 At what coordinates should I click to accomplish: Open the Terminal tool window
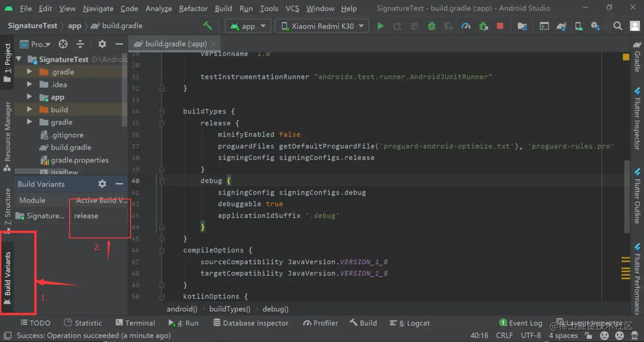point(136,323)
